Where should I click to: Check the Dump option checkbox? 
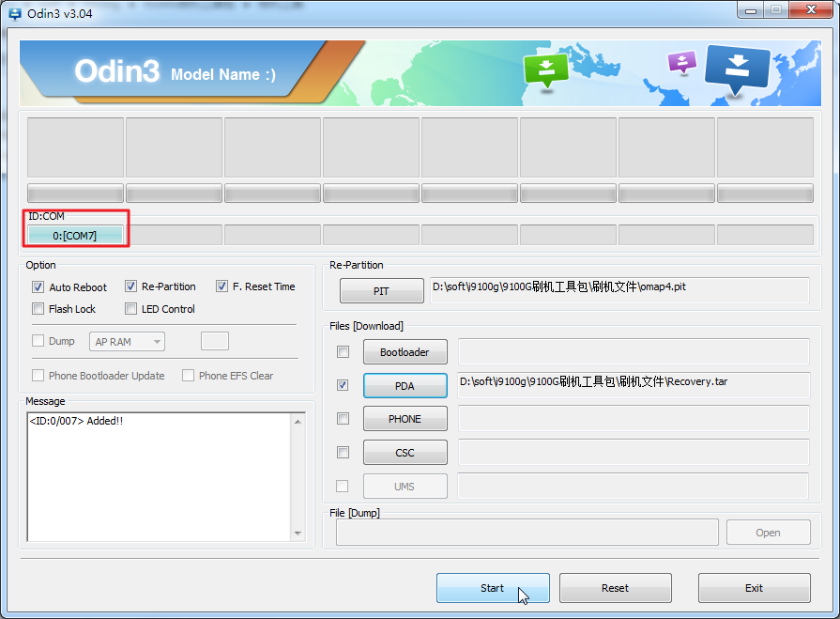click(x=38, y=341)
